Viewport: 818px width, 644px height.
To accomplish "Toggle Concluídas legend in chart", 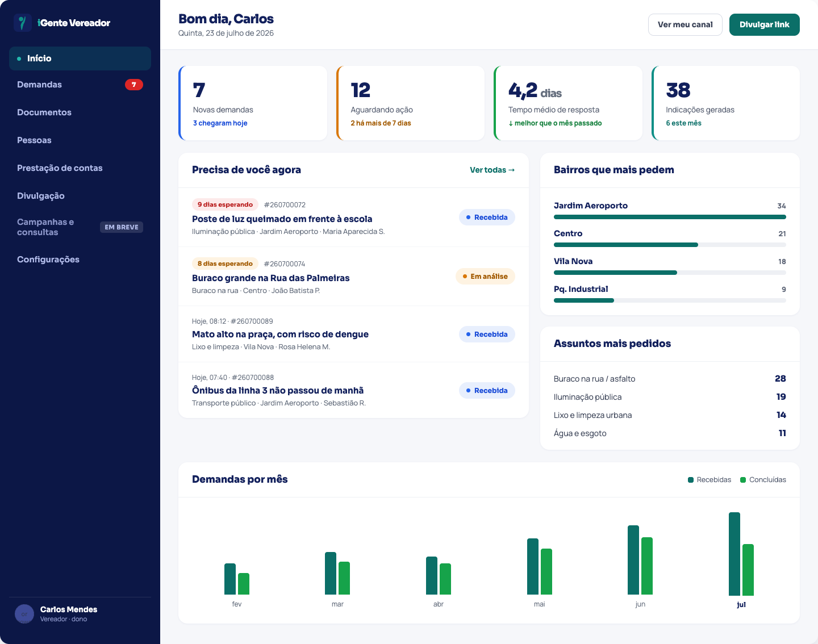I will click(x=763, y=480).
